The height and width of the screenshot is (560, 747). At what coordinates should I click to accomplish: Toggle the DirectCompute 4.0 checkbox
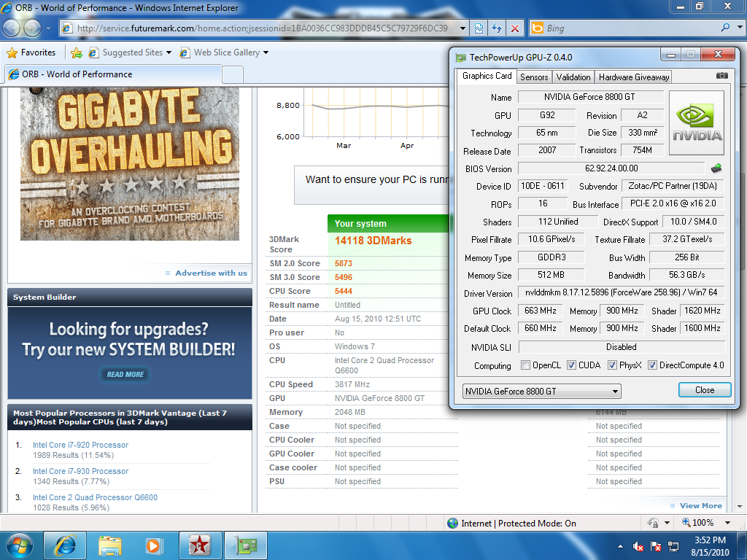(652, 365)
